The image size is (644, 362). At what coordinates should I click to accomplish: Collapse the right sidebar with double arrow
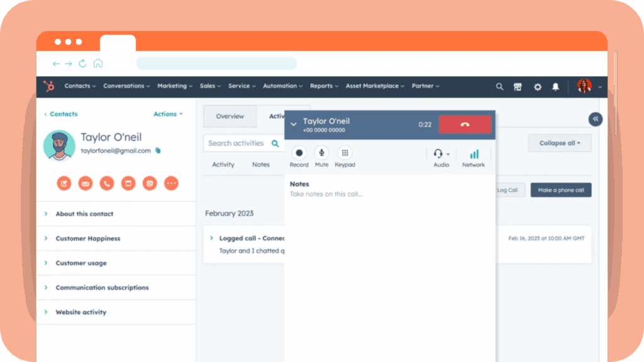click(595, 119)
